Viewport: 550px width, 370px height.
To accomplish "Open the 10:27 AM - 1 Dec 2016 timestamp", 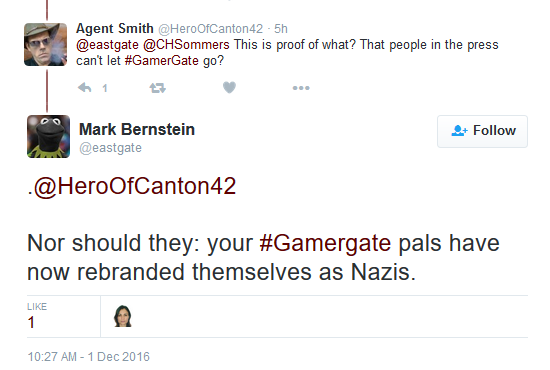I will click(88, 357).
